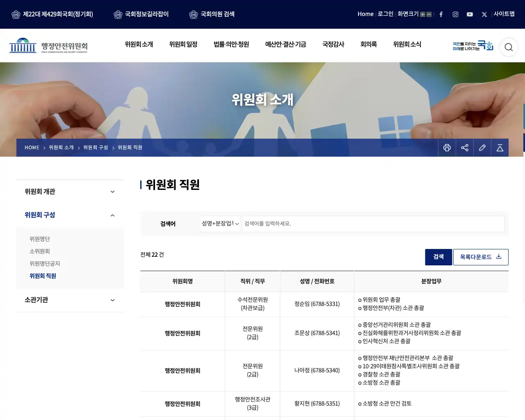
Task: Click the 로그인 link
Action: tap(386, 14)
